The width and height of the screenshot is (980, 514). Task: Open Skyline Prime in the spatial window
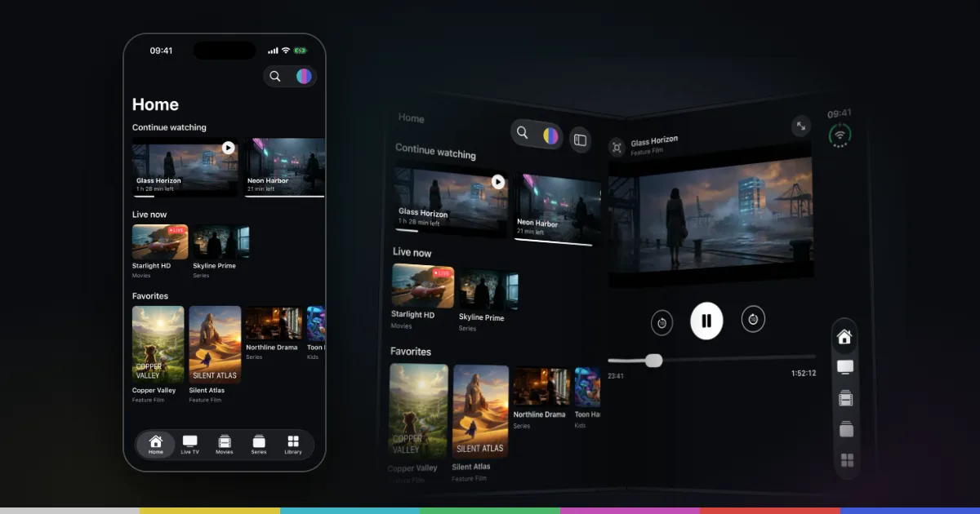click(x=488, y=290)
